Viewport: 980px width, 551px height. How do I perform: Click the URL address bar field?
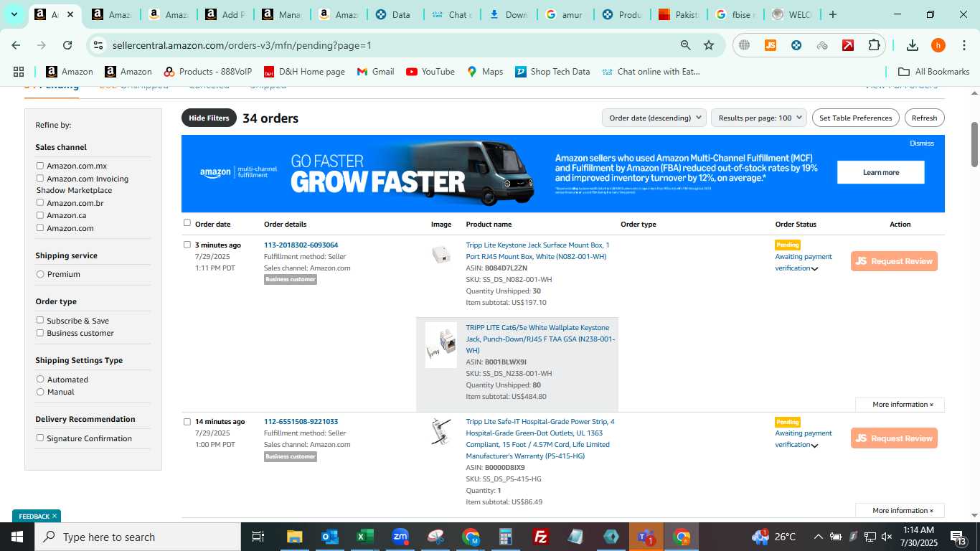(387, 45)
